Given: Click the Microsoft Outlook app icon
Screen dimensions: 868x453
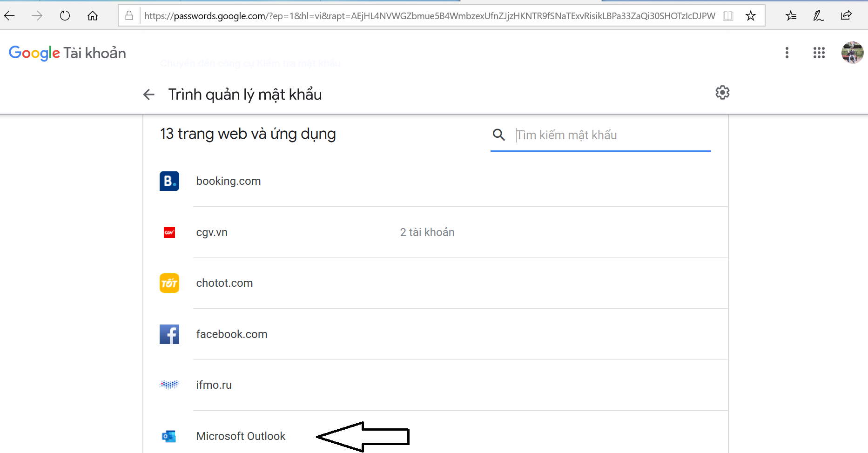Looking at the screenshot, I should (169, 436).
